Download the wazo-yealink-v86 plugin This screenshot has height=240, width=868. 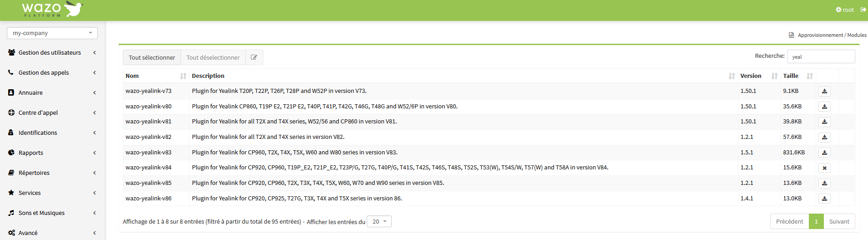point(824,199)
